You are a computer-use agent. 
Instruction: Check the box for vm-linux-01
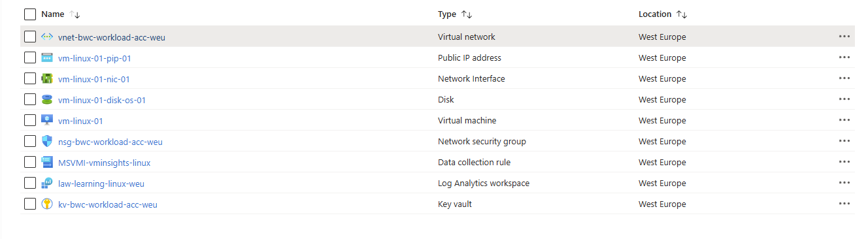[29, 120]
